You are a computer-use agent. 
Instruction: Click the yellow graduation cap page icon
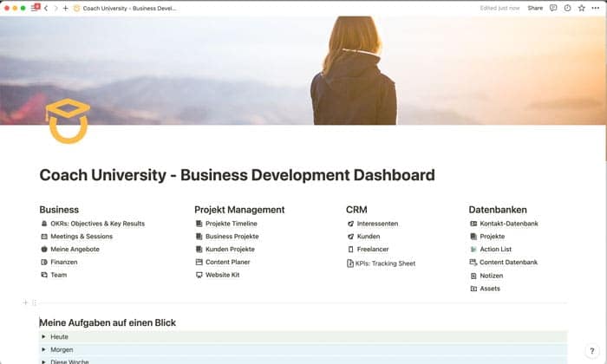click(67, 120)
